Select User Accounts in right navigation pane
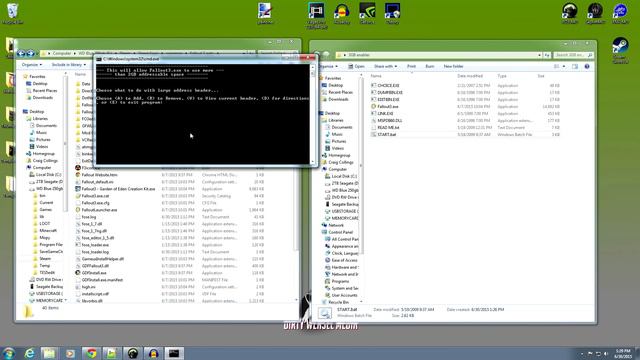Screen dimensions: 640x360 point(344,295)
